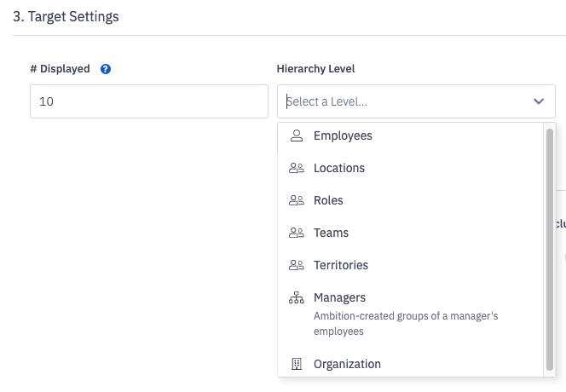The image size is (566, 392).
Task: Open the # Displayed help tooltip icon
Action: tap(106, 69)
